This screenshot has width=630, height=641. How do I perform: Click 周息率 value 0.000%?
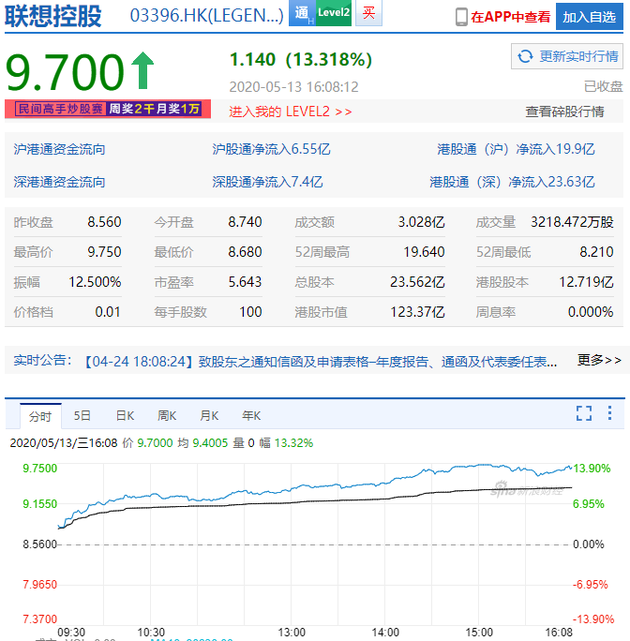coord(591,312)
